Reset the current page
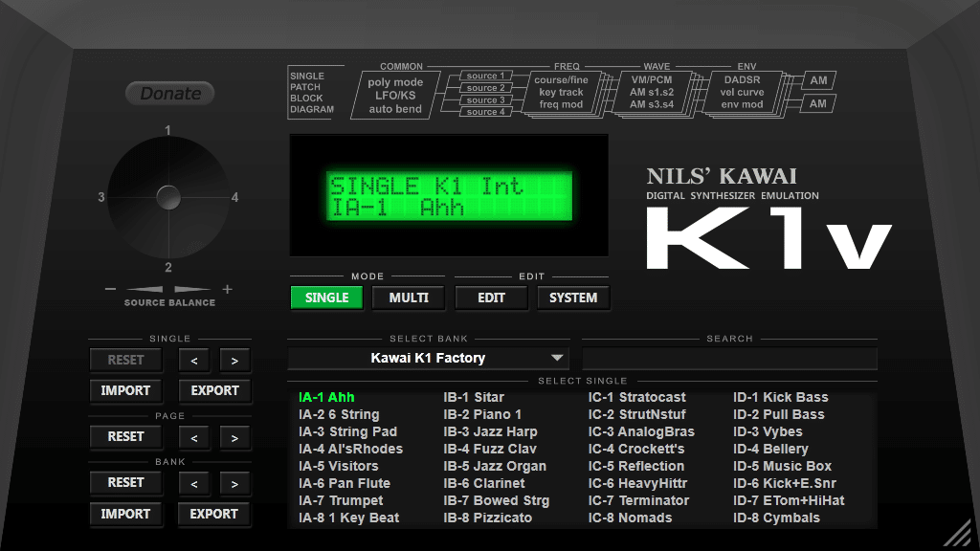The height and width of the screenshot is (551, 980). click(125, 436)
